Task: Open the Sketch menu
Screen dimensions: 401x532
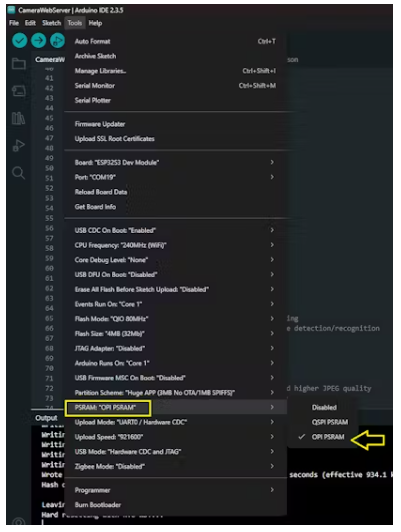Action: [52, 23]
